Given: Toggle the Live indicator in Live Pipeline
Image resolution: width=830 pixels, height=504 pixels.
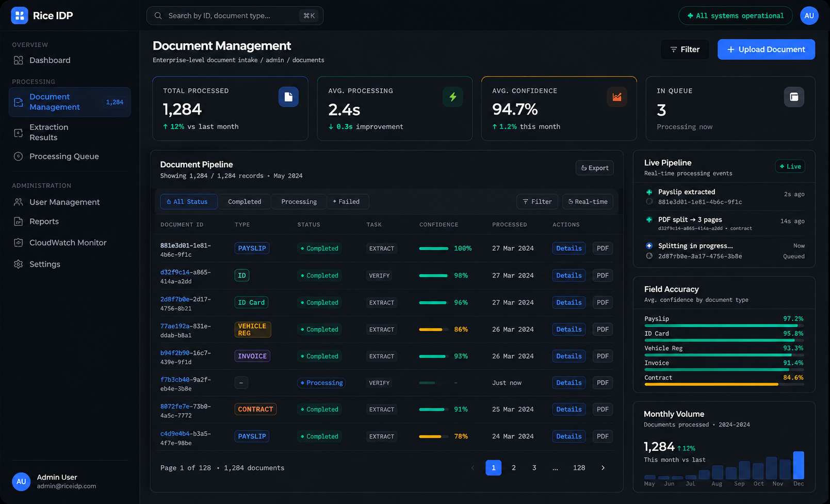Looking at the screenshot, I should 790,166.
